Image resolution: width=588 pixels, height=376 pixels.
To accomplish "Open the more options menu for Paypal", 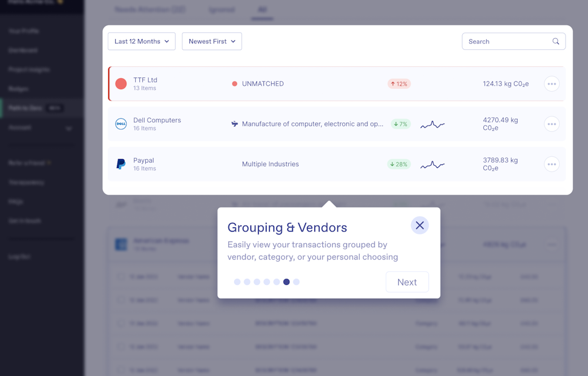I will click(x=551, y=164).
